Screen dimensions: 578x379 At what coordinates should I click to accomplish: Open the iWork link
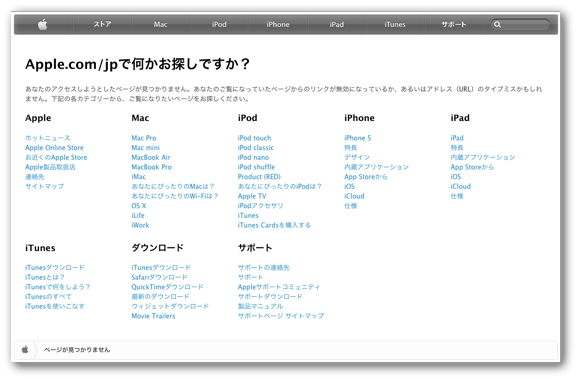(140, 225)
